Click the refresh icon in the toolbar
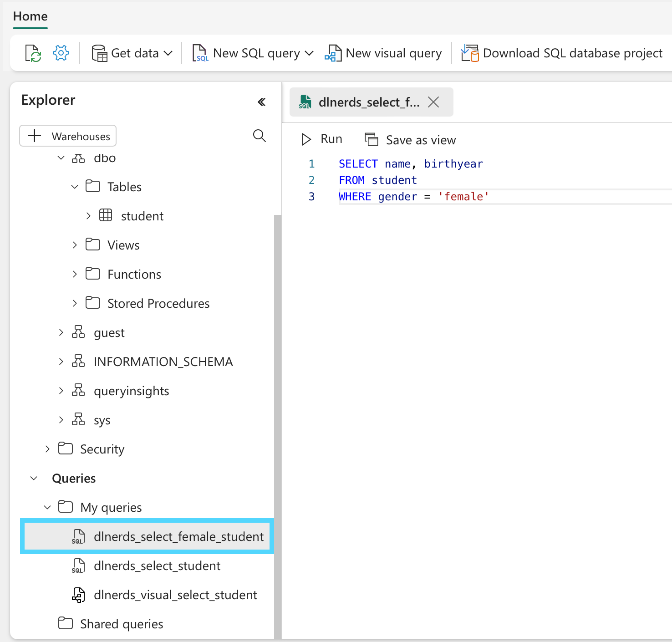This screenshot has width=672, height=642. point(33,53)
